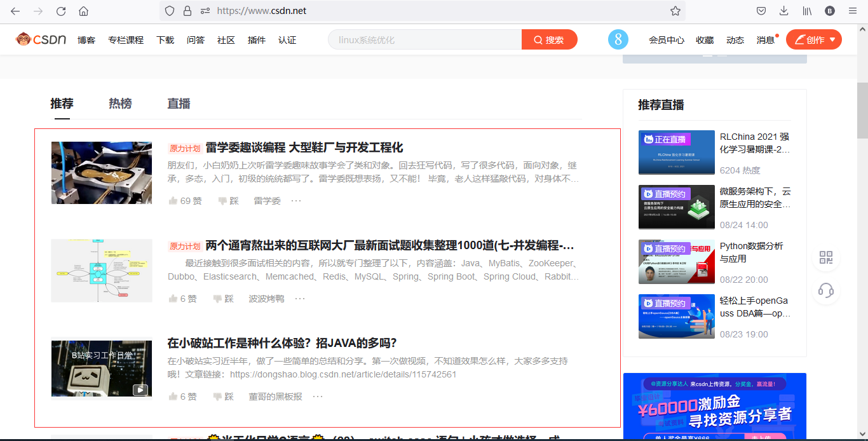Open 收藏 link
Viewport: 868px width, 441px height.
[x=705, y=40]
